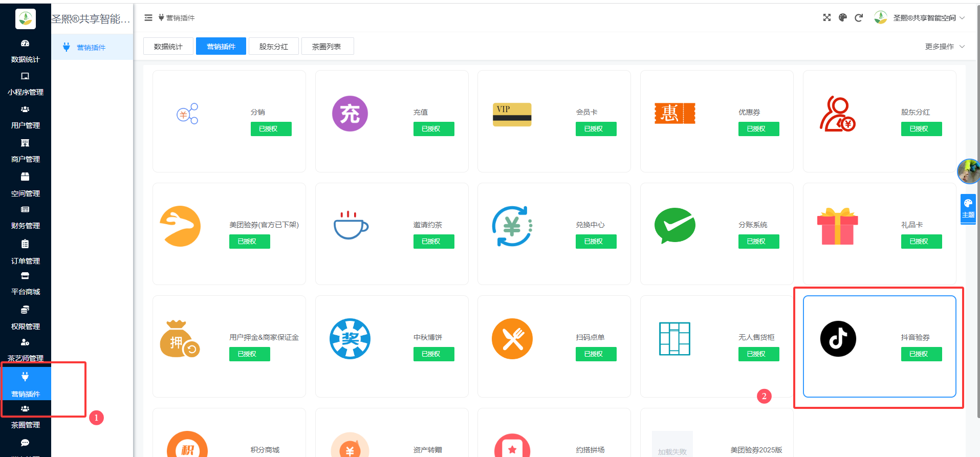The width and height of the screenshot is (980, 457).
Task: Click the app logo at top left
Action: pyautogui.click(x=26, y=19)
